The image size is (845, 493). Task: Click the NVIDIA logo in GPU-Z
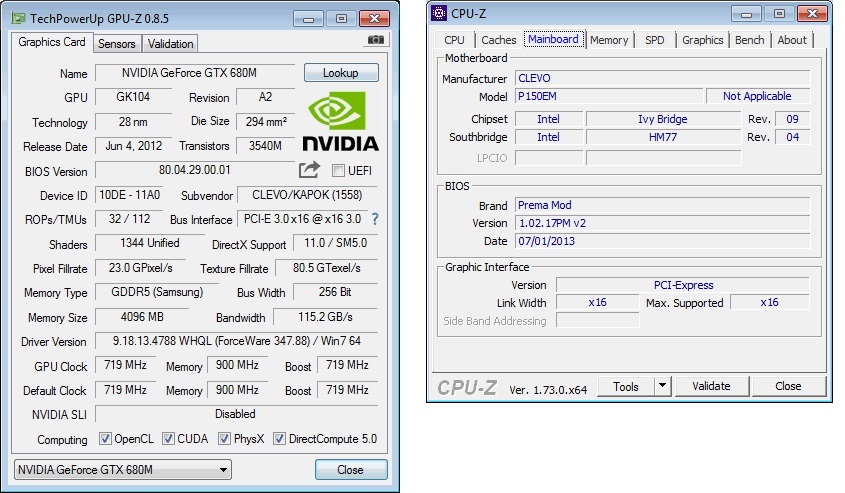[x=340, y=121]
